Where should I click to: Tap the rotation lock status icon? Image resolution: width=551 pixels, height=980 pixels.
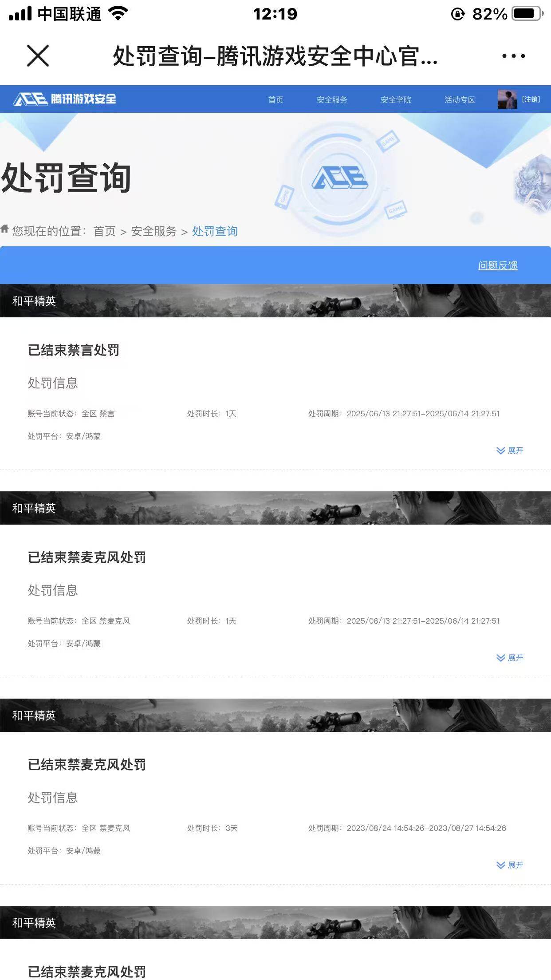click(457, 14)
